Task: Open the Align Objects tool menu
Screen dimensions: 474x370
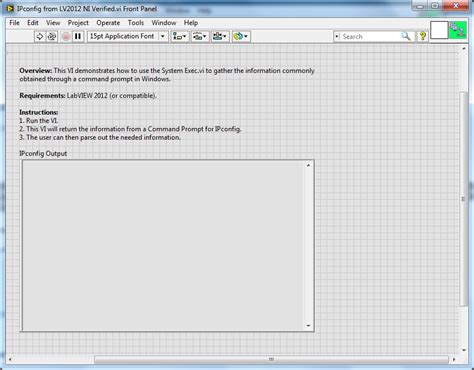Action: [x=180, y=36]
